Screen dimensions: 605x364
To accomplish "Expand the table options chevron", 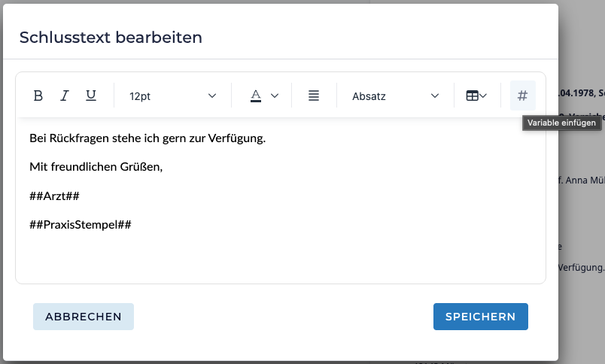I will [484, 96].
